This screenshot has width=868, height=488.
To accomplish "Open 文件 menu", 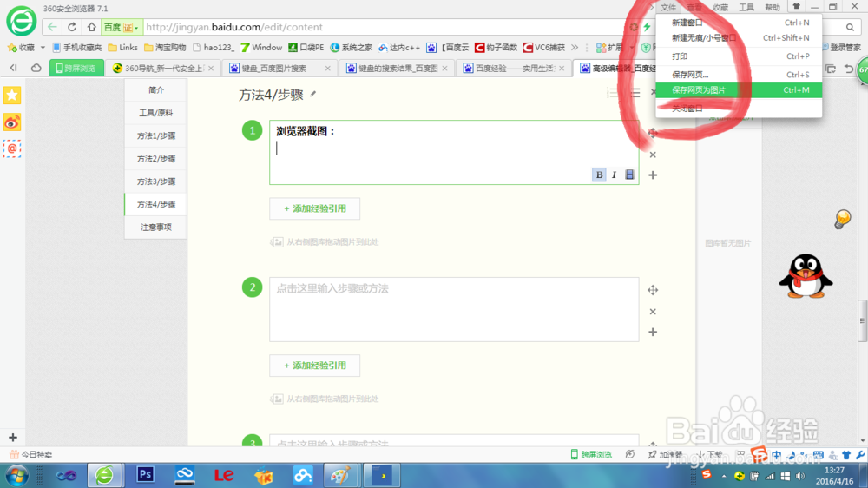I will tap(668, 7).
